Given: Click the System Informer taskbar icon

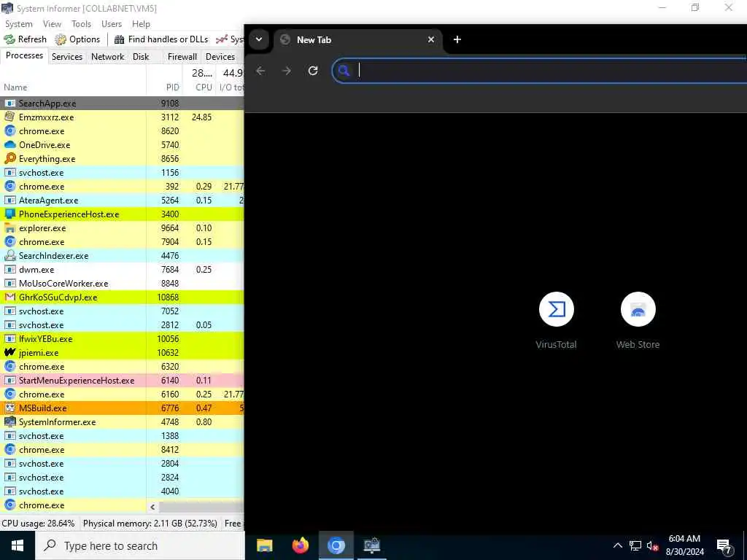Looking at the screenshot, I should tap(371, 545).
